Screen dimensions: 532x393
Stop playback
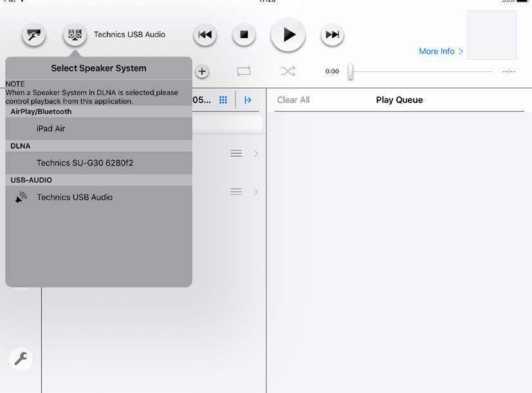tap(244, 35)
